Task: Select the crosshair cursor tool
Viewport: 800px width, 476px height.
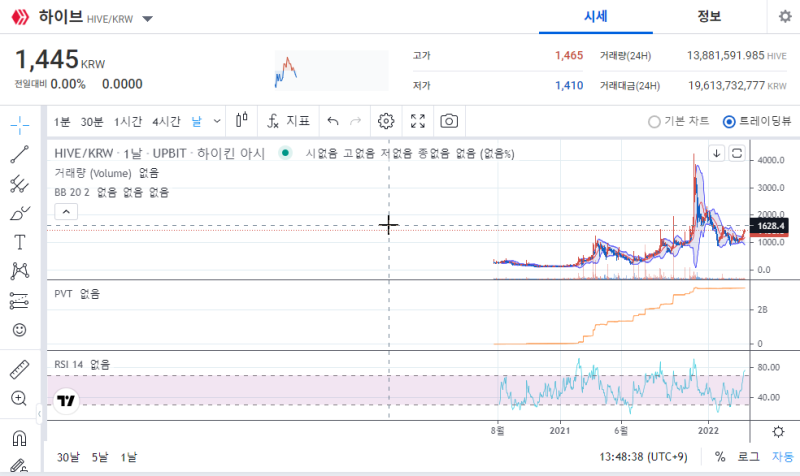Action: [x=20, y=125]
